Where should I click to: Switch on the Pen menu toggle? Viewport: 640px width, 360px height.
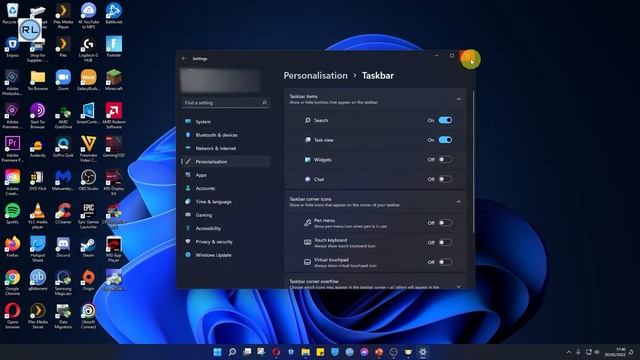pos(445,223)
